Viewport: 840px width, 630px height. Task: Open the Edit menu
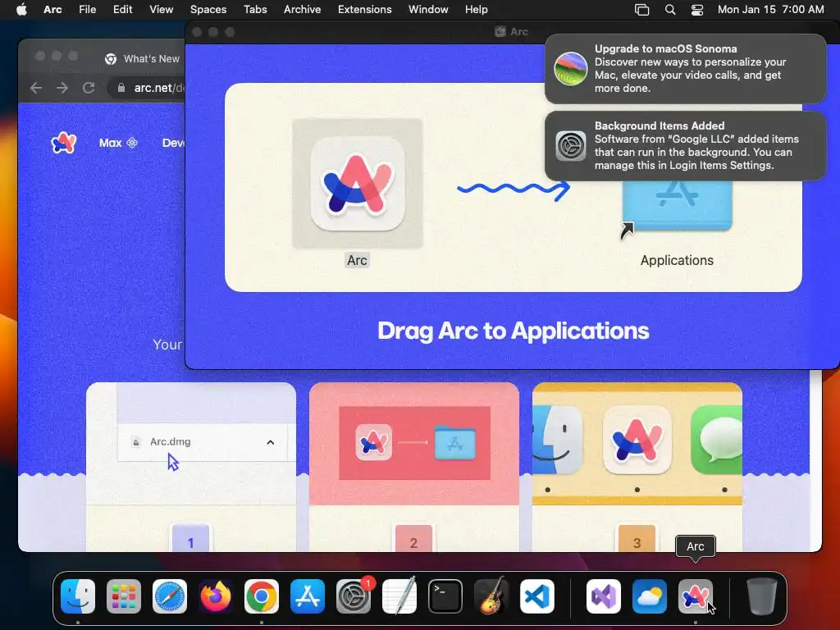pos(123,10)
